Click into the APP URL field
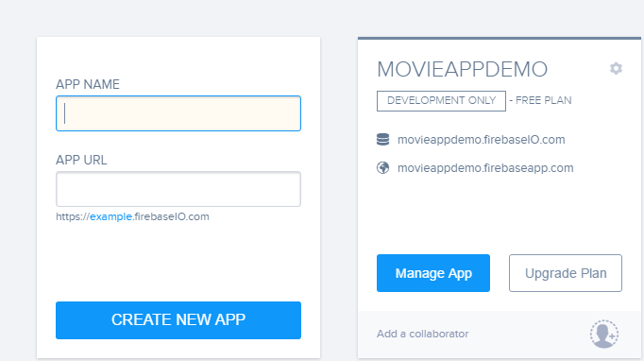 point(178,189)
